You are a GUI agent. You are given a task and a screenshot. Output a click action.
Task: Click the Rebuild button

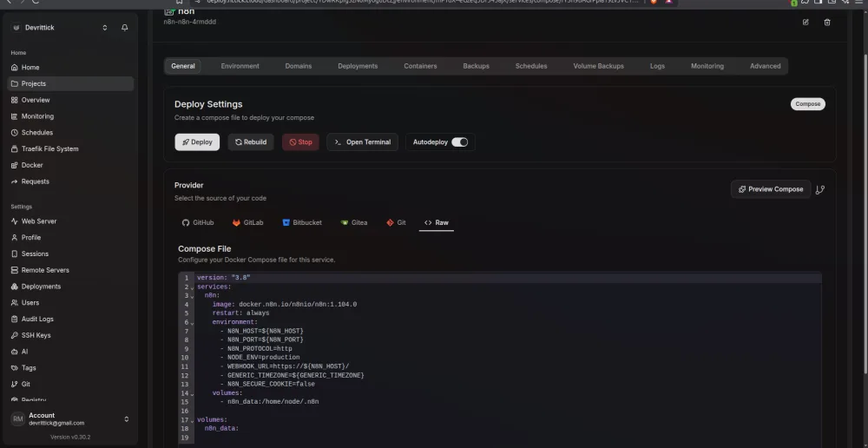pos(251,142)
